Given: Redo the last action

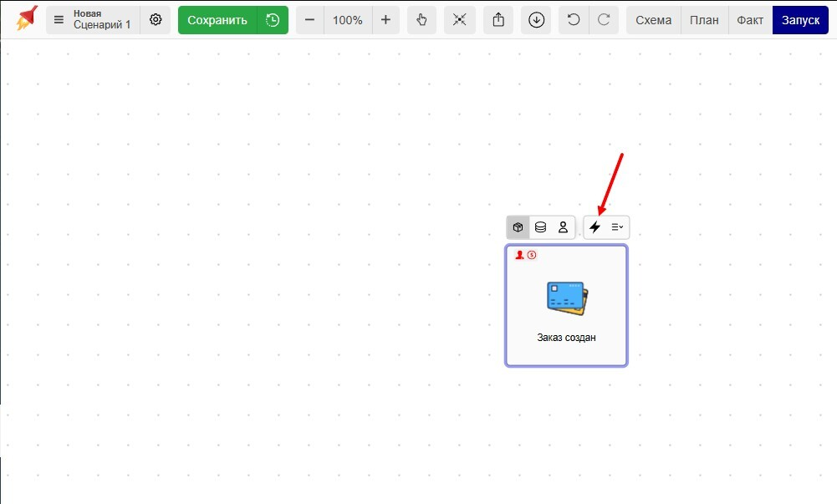Looking at the screenshot, I should point(604,20).
